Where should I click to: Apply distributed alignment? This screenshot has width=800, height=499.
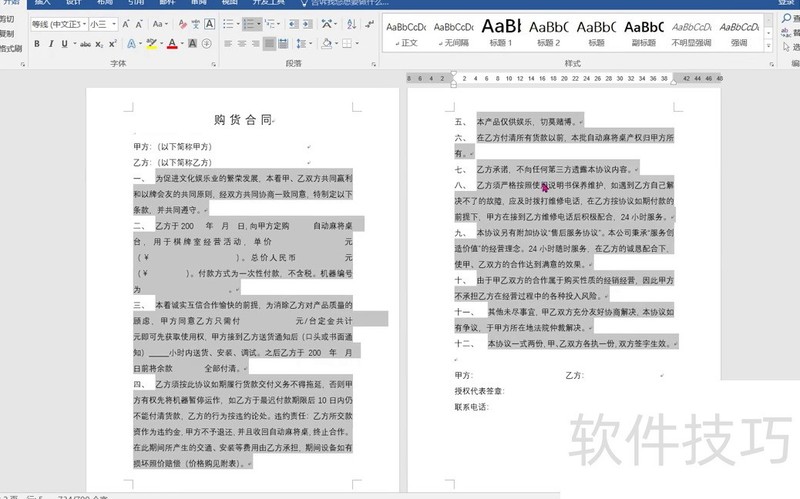[x=283, y=44]
